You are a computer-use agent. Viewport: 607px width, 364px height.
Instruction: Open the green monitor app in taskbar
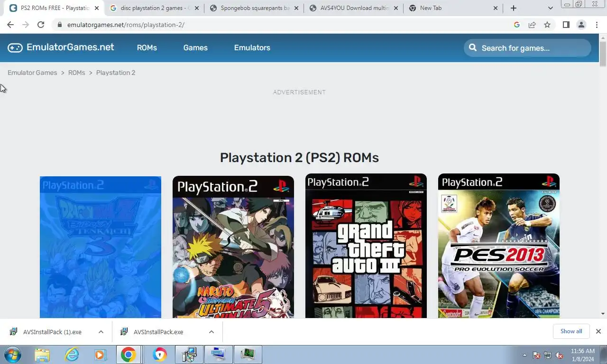click(x=248, y=355)
